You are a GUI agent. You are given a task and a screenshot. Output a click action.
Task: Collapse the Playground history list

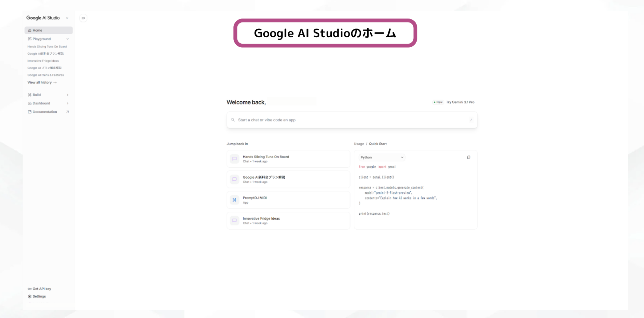coord(68,39)
